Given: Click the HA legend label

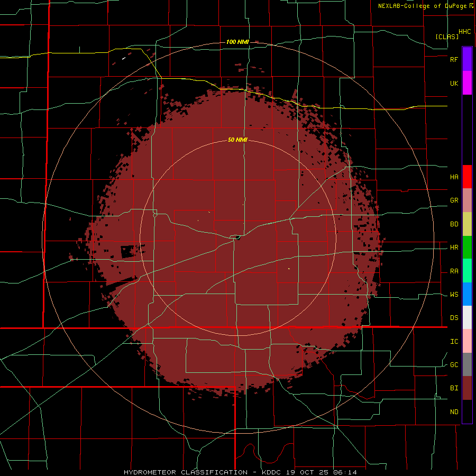Looking at the screenshot, I should tap(454, 177).
